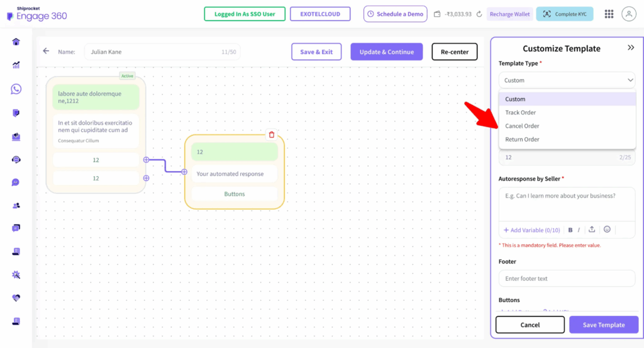The height and width of the screenshot is (348, 644).
Task: Click Save Template button
Action: (603, 325)
